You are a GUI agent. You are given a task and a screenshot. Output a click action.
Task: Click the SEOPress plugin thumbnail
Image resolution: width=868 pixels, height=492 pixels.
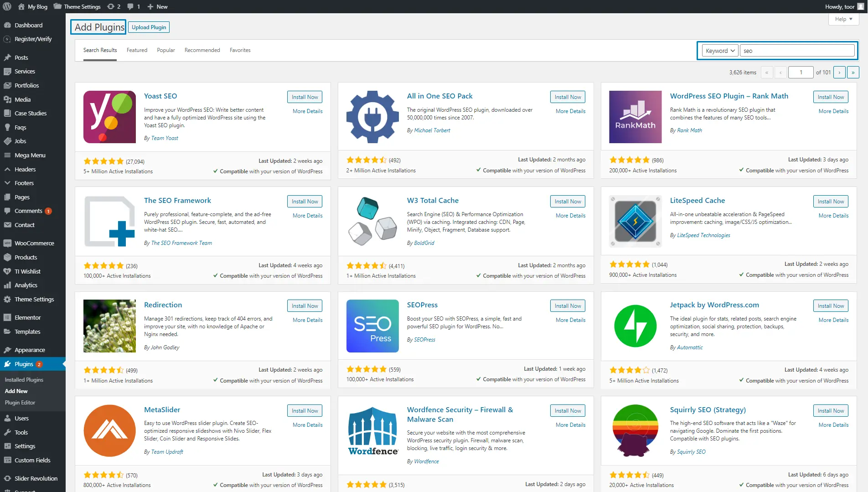click(372, 326)
